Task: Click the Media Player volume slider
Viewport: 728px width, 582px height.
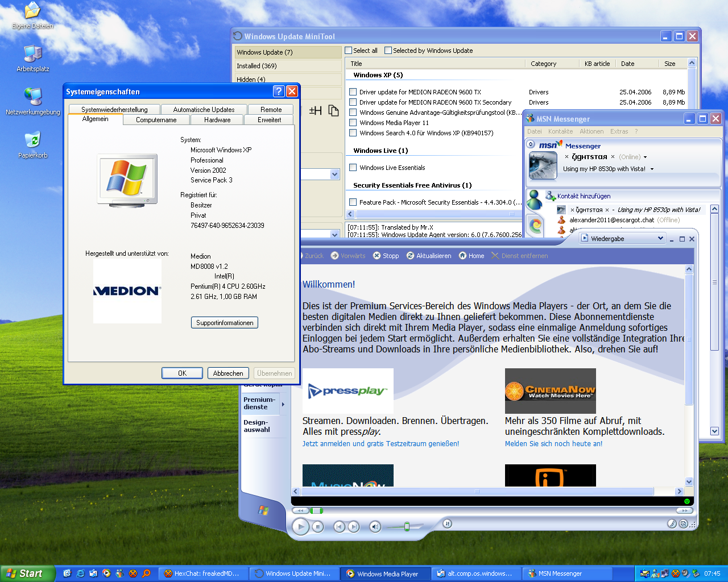Action: coord(406,527)
